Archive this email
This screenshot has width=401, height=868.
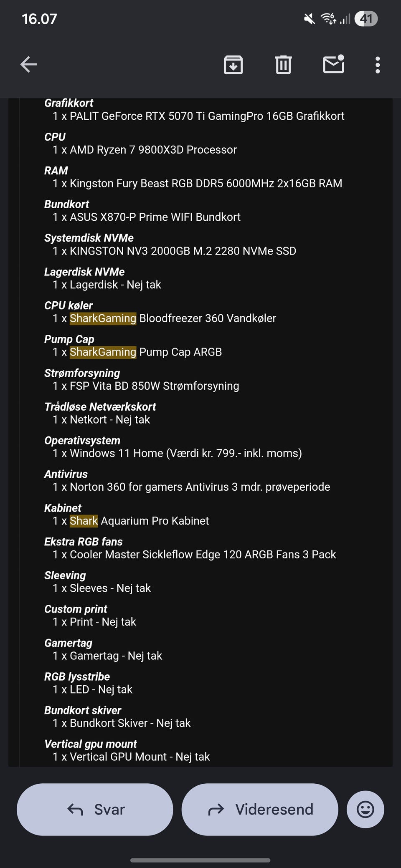pyautogui.click(x=233, y=65)
